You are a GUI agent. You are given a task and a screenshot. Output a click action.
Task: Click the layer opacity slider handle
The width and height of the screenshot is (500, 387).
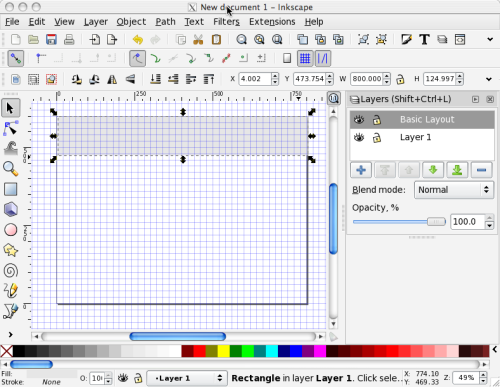pos(436,221)
